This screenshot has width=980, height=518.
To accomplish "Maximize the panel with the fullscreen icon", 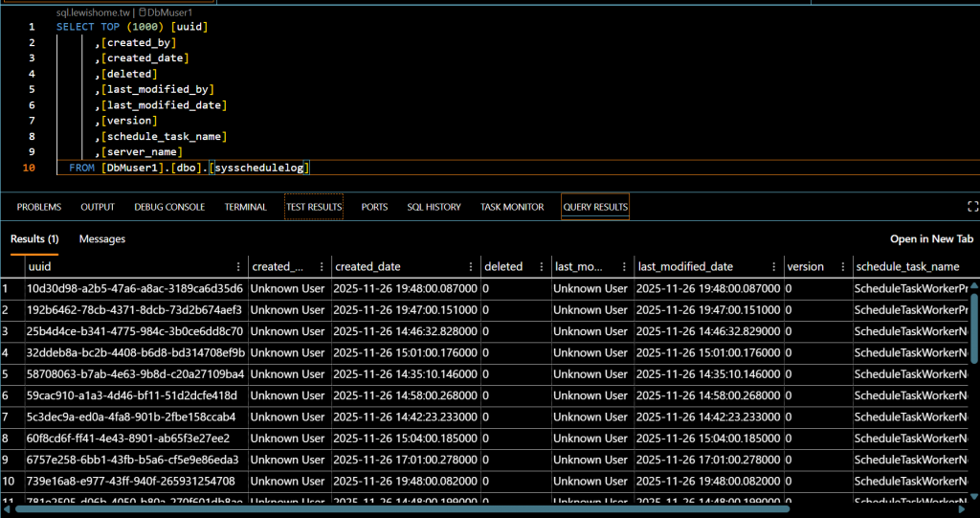I will [972, 207].
